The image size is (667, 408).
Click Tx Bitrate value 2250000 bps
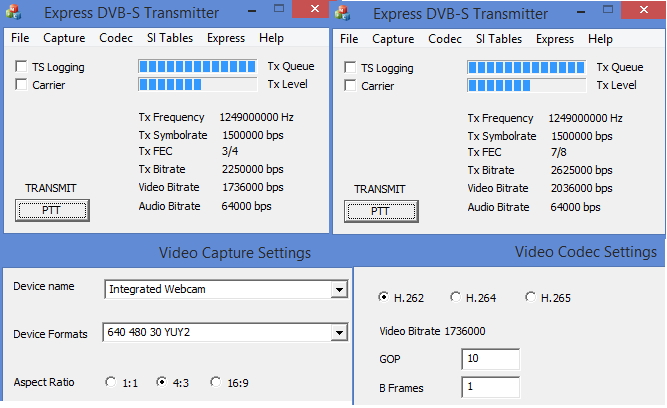point(252,169)
